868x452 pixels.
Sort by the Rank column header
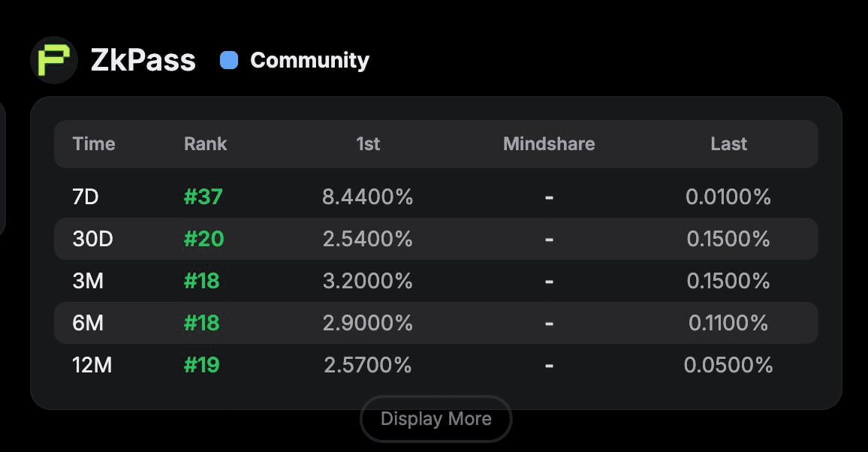(x=205, y=143)
